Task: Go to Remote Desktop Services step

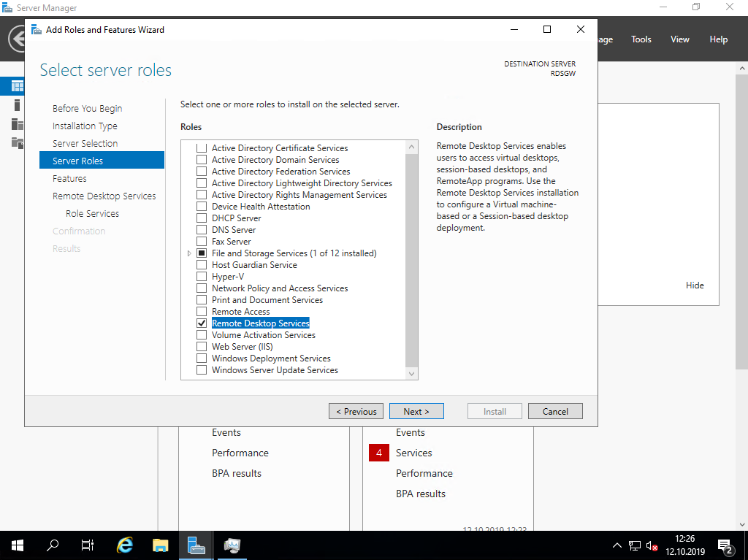Action: (x=104, y=196)
